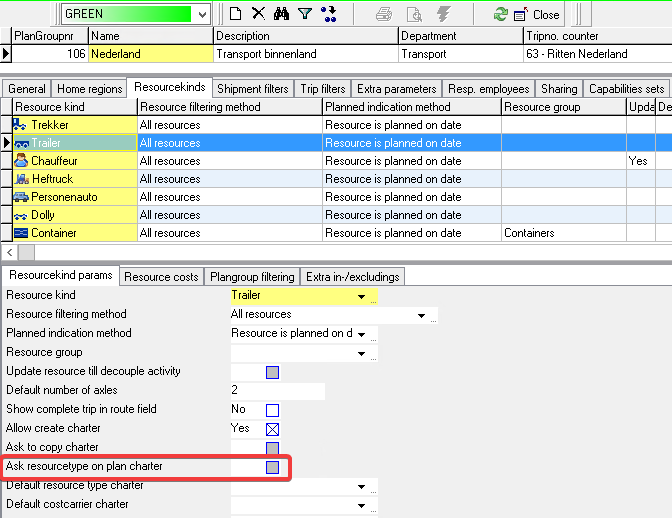Open search with the binoculars icon

click(x=281, y=14)
